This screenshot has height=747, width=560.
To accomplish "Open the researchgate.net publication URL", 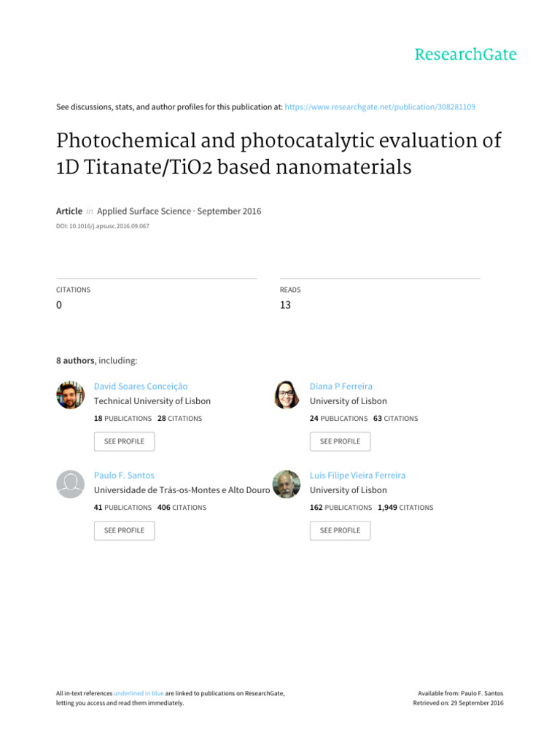I will [379, 107].
